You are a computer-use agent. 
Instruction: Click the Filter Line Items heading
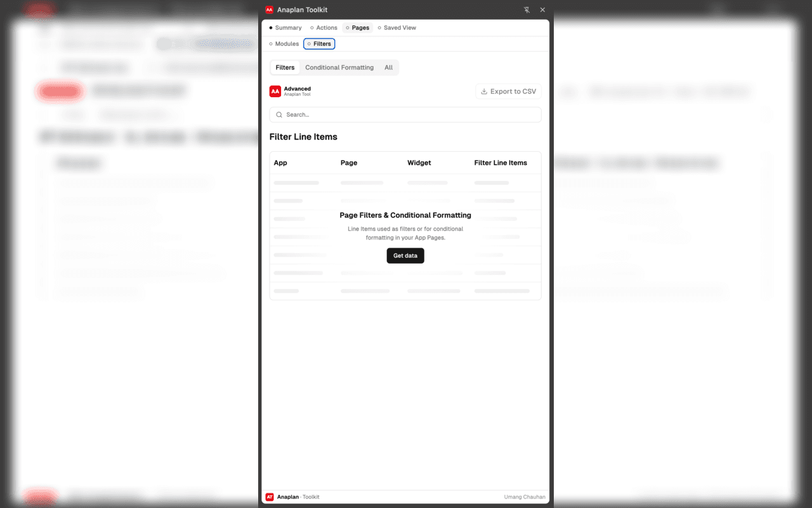pyautogui.click(x=303, y=137)
